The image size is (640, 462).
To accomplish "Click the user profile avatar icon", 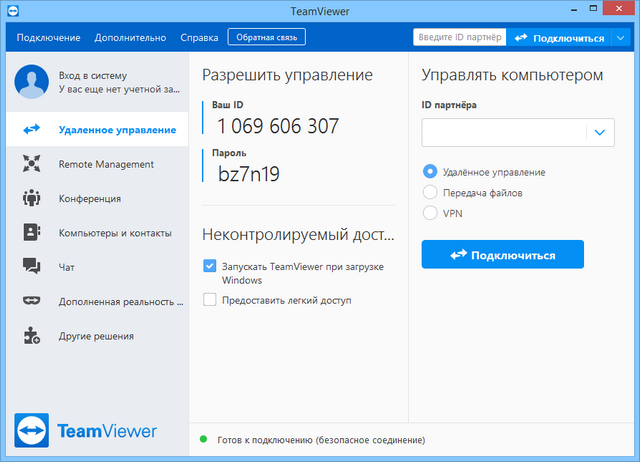I will point(32,82).
